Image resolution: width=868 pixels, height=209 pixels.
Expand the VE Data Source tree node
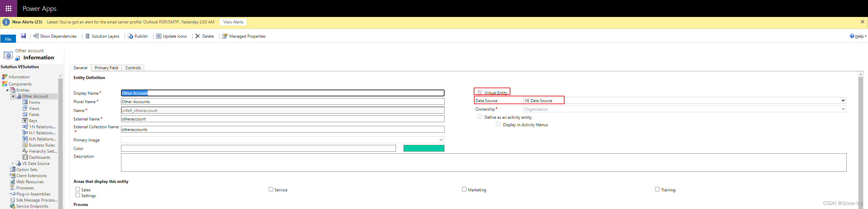(13, 164)
